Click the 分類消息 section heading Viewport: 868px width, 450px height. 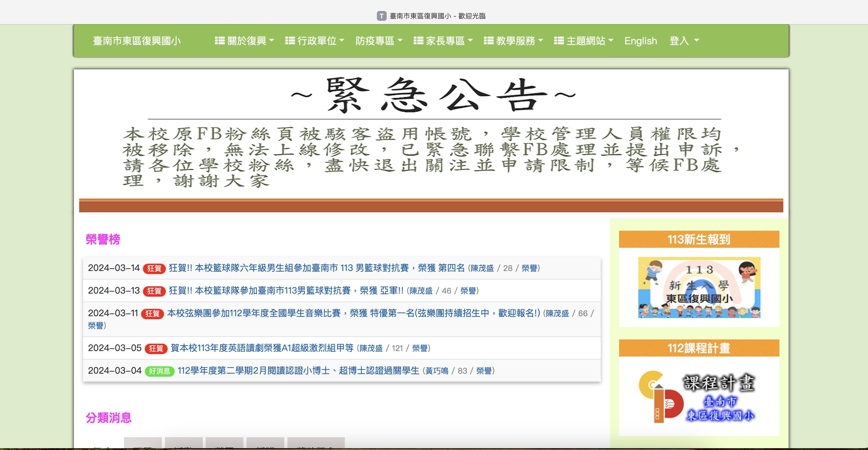click(x=108, y=418)
